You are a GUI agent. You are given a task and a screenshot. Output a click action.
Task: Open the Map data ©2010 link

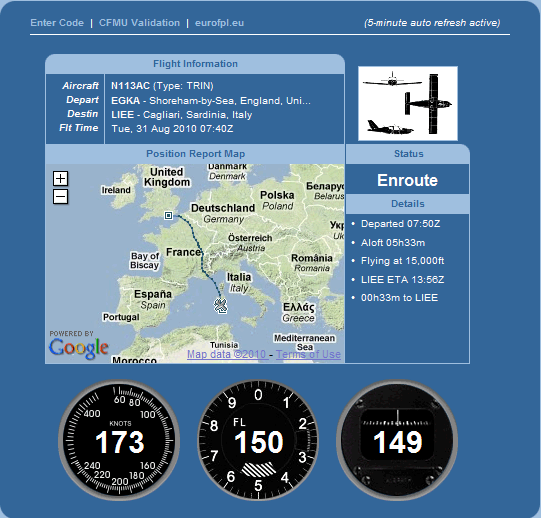click(228, 354)
